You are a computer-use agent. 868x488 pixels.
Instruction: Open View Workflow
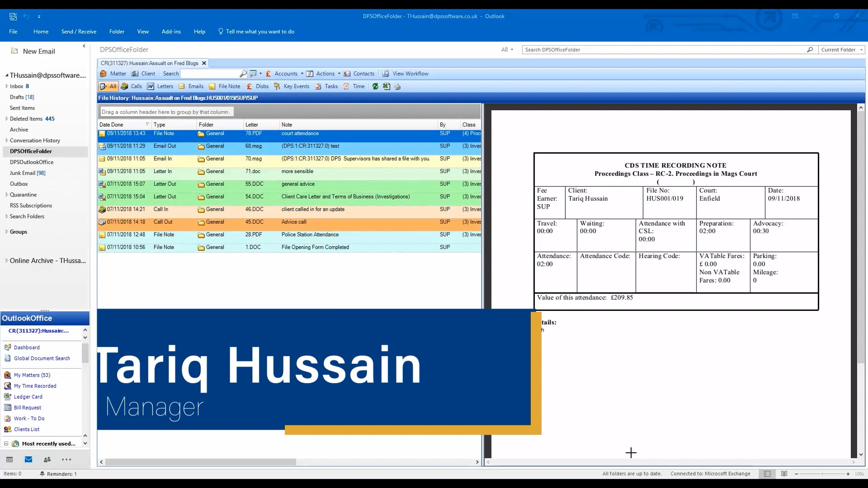click(405, 74)
